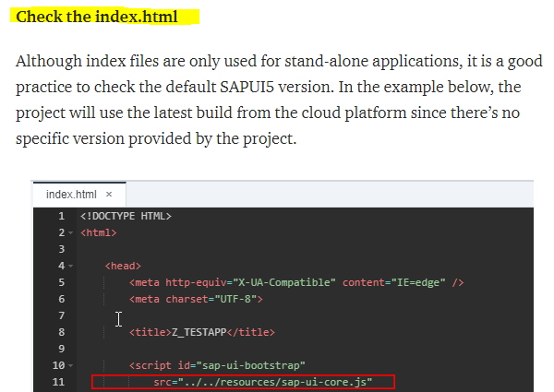Click the "IE=edge" content value
554x392 pixels.
(418, 282)
